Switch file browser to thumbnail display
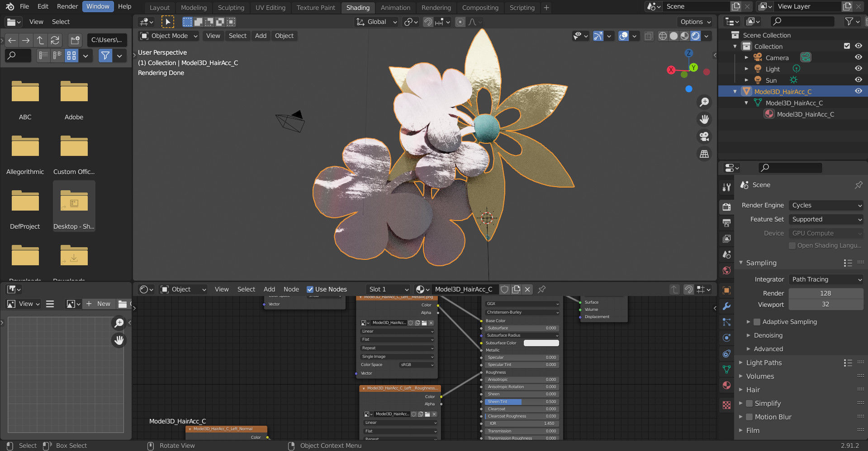The height and width of the screenshot is (451, 868). 71,56
